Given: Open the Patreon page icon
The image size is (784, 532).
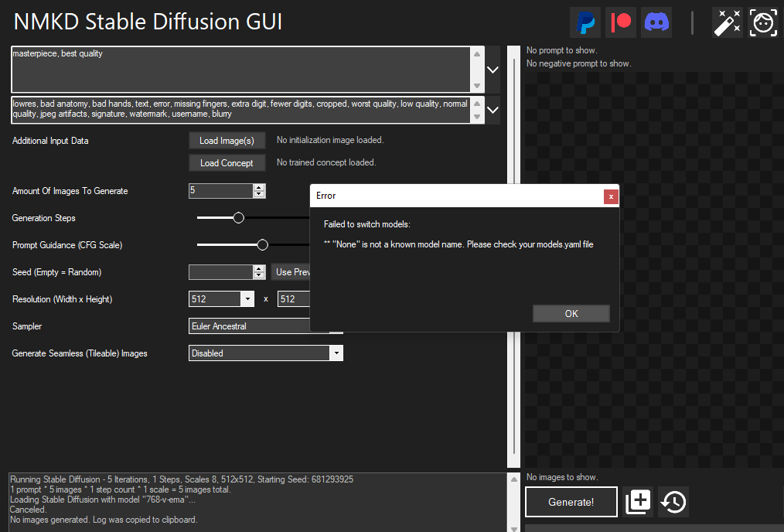Looking at the screenshot, I should pyautogui.click(x=621, y=23).
